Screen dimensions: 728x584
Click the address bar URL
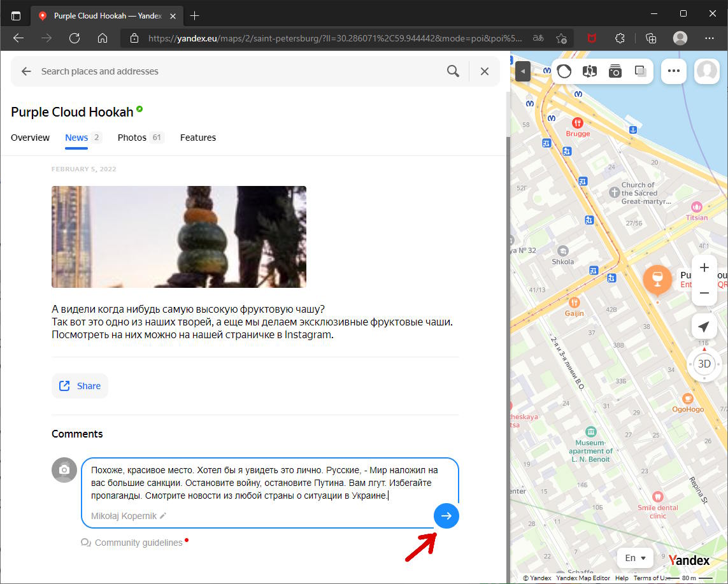pyautogui.click(x=335, y=38)
